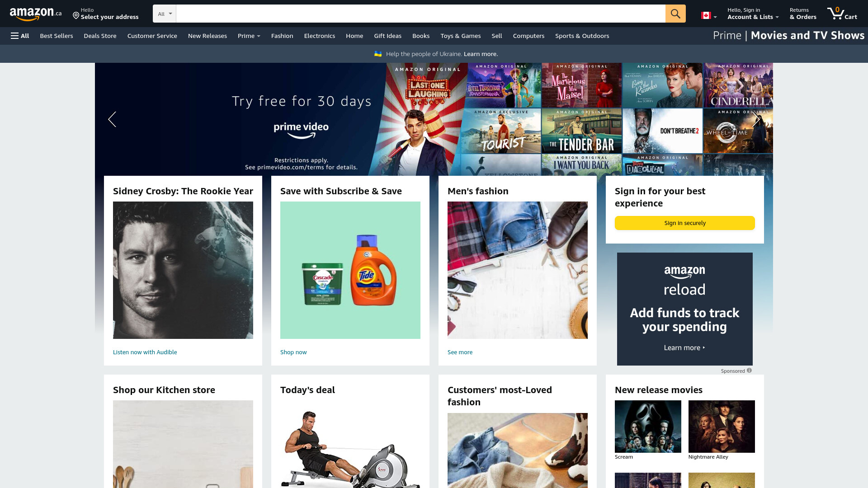Click the Sponsored info icon

[749, 371]
